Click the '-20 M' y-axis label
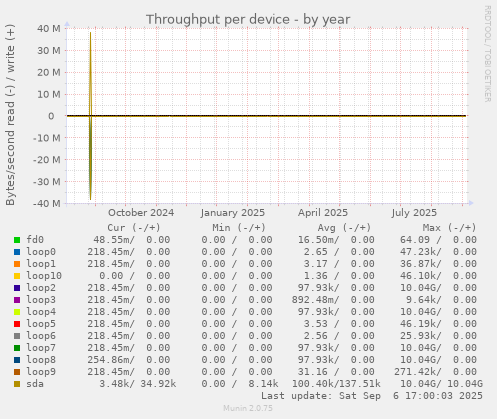Image resolution: width=497 pixels, height=419 pixels. [x=47, y=160]
